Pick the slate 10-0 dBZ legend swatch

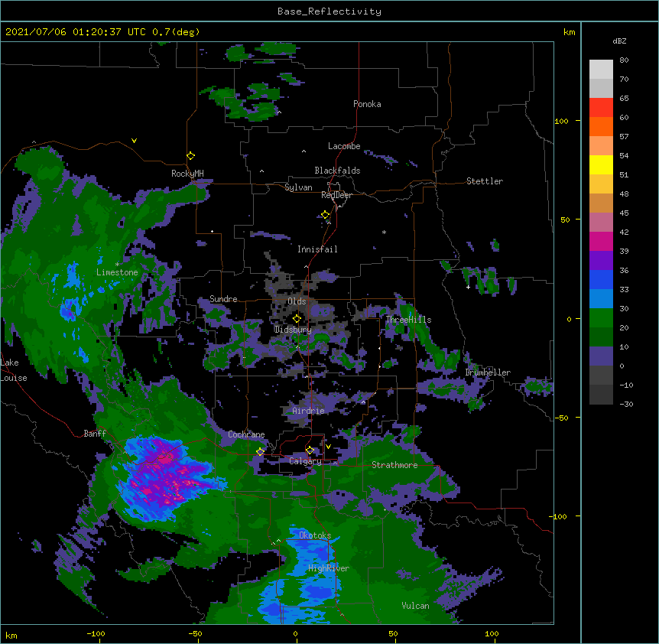coord(601,356)
